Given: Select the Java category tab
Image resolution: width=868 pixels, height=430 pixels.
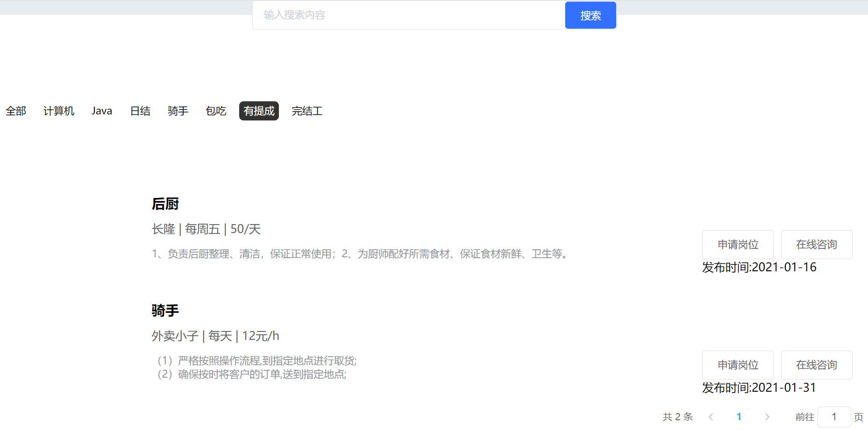Looking at the screenshot, I should (102, 111).
